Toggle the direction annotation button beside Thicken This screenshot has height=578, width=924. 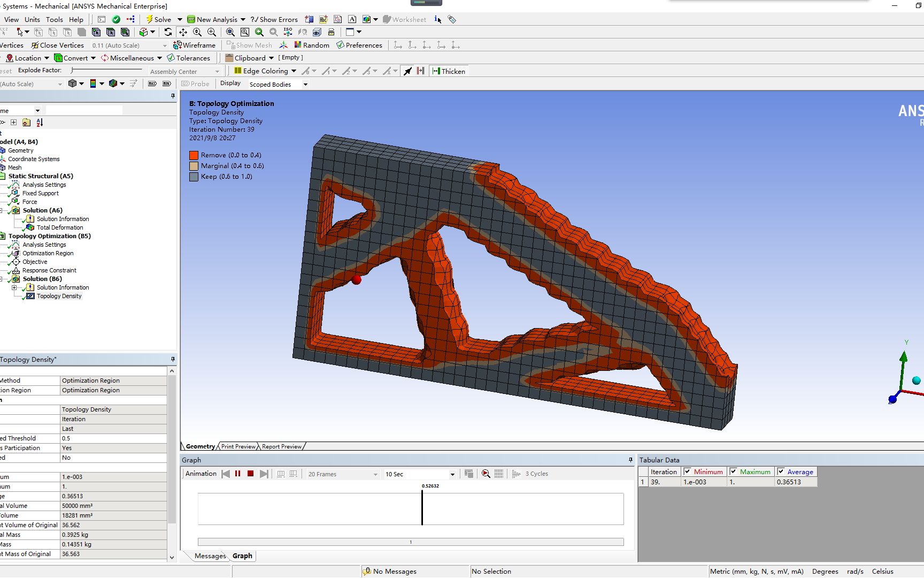(421, 71)
